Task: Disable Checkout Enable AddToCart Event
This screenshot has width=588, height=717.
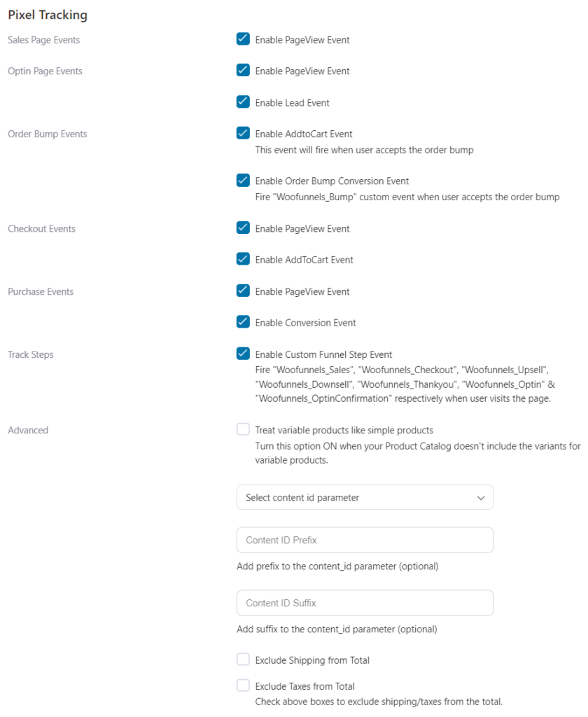Action: [x=243, y=259]
